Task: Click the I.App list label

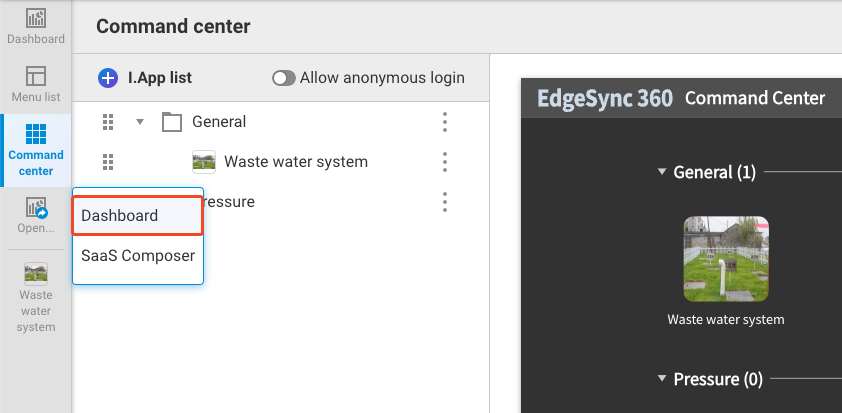Action: (x=160, y=78)
